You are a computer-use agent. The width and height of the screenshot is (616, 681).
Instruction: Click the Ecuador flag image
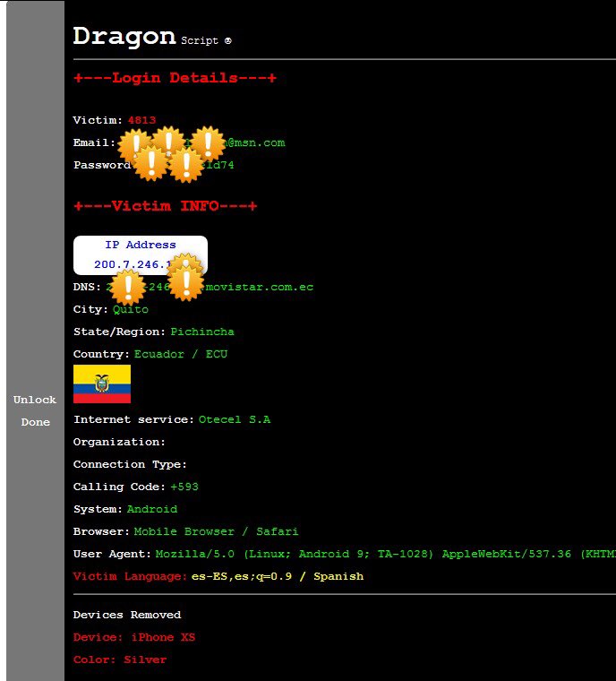[102, 384]
